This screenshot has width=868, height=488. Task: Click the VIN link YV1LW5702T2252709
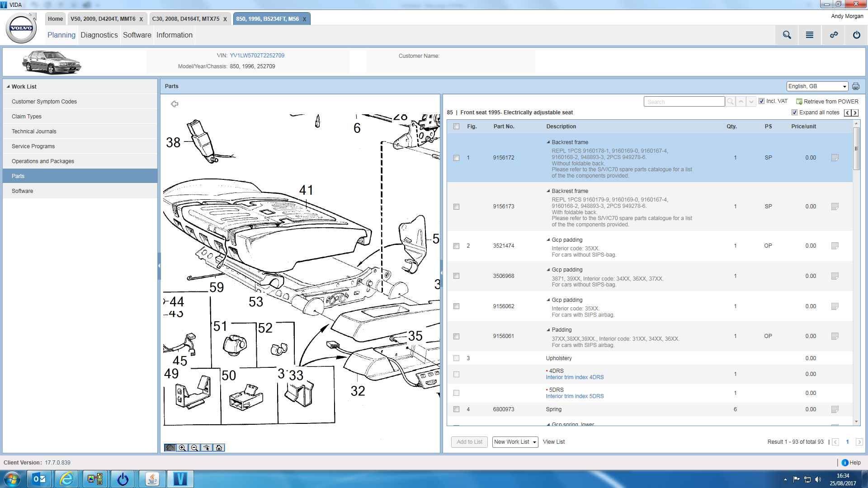257,56
